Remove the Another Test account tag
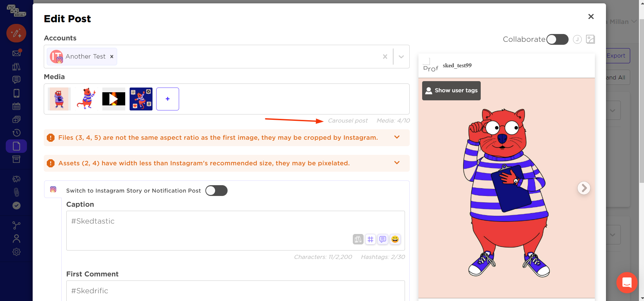 pos(112,57)
